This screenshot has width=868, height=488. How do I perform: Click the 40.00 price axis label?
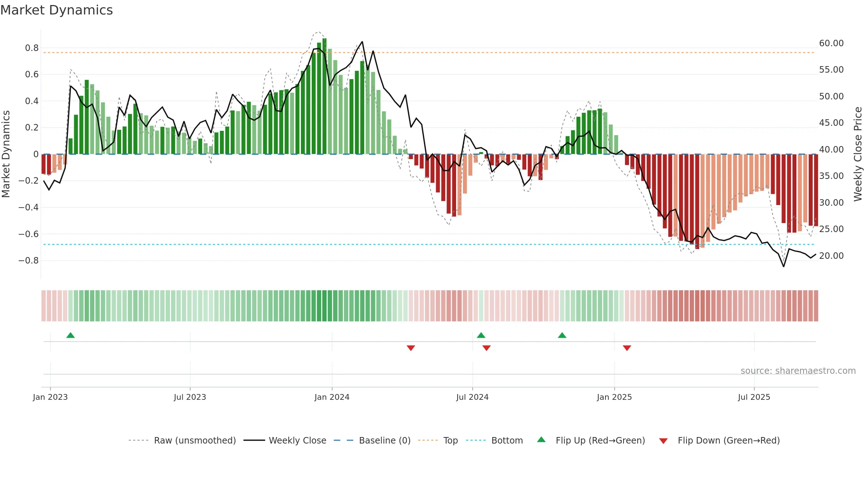(x=831, y=149)
